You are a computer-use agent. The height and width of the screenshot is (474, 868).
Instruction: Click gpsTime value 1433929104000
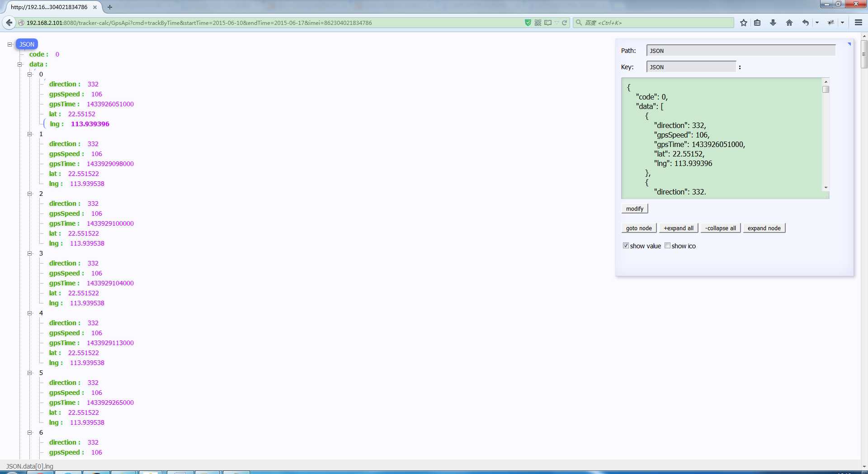click(x=110, y=283)
